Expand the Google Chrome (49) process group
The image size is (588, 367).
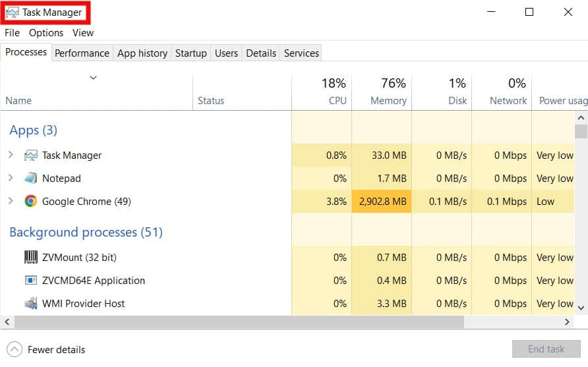(x=11, y=201)
